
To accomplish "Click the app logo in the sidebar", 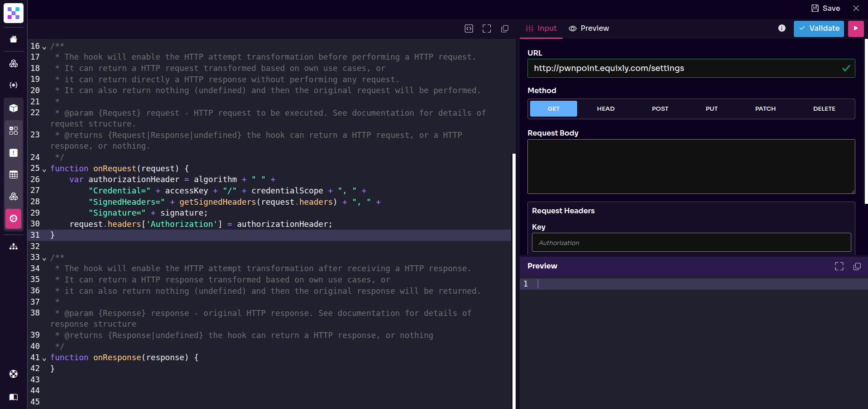I will (x=14, y=13).
